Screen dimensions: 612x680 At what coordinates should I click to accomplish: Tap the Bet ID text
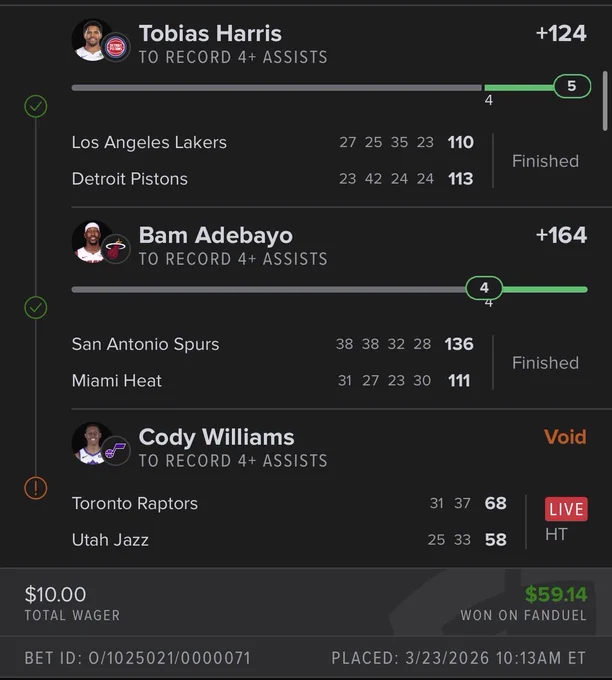click(x=137, y=658)
